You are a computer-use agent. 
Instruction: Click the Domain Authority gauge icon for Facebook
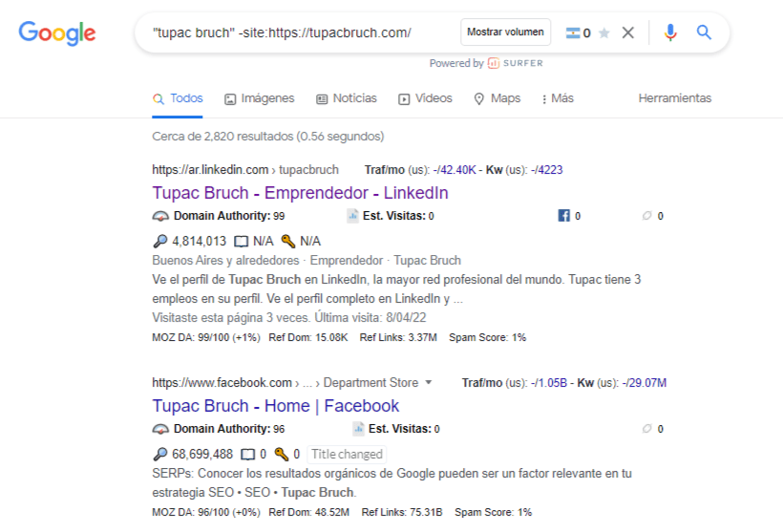click(x=160, y=429)
